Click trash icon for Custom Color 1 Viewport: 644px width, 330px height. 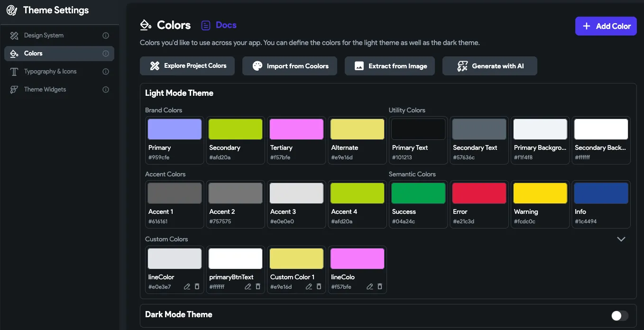[x=319, y=287]
